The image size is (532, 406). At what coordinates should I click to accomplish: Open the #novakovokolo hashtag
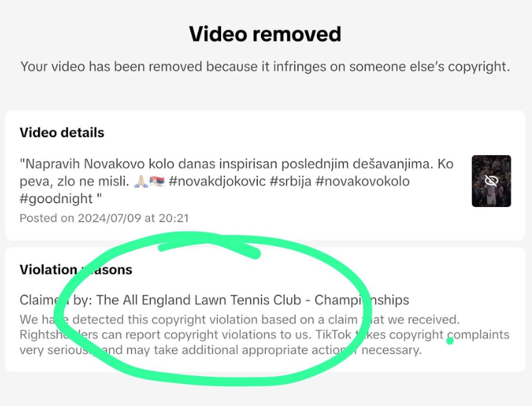point(363,182)
